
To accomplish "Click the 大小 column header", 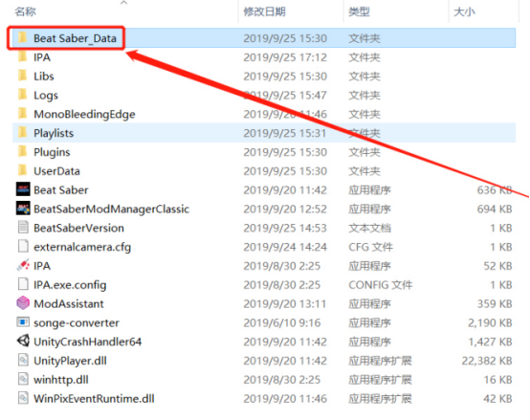I will (x=464, y=11).
